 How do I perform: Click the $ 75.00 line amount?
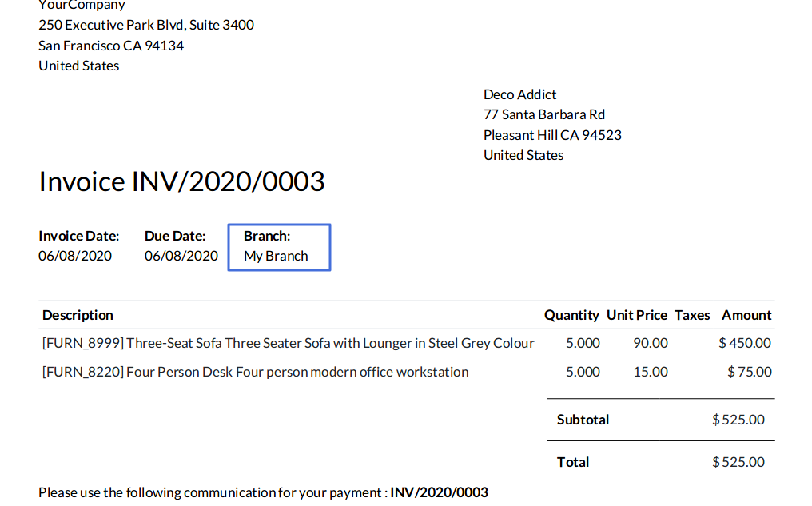tap(750, 372)
